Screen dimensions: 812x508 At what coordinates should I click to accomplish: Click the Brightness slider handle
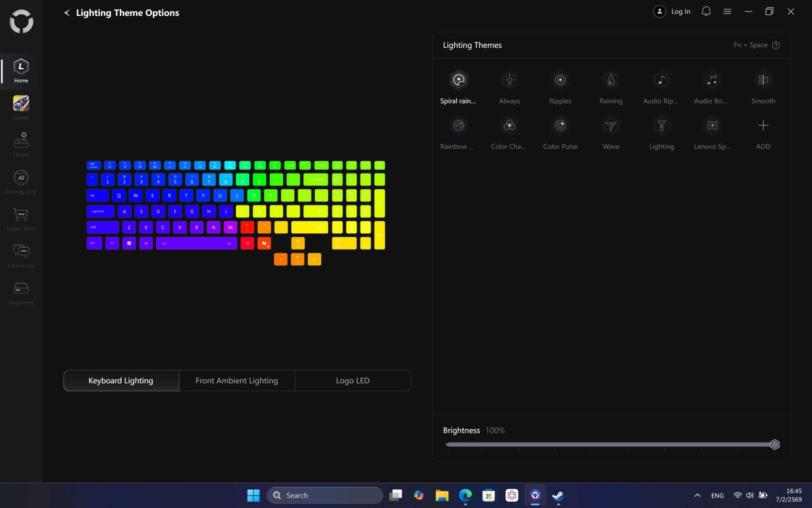[x=775, y=445]
